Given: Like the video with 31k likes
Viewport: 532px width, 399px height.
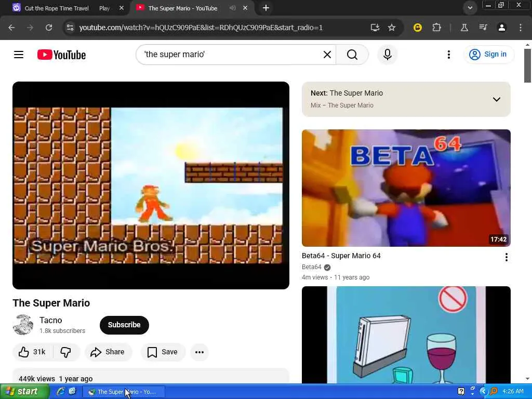Looking at the screenshot, I should point(33,352).
